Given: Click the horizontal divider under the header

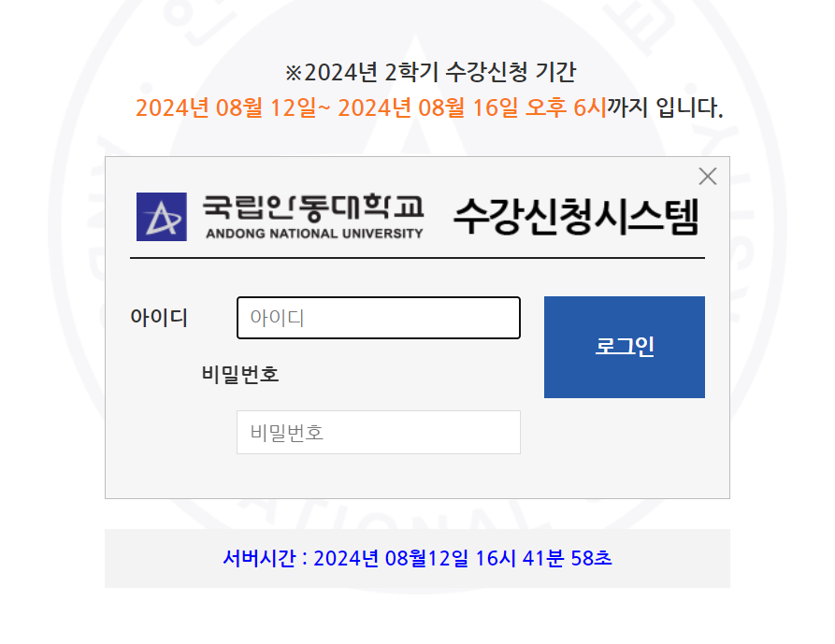Looking at the screenshot, I should 417,258.
